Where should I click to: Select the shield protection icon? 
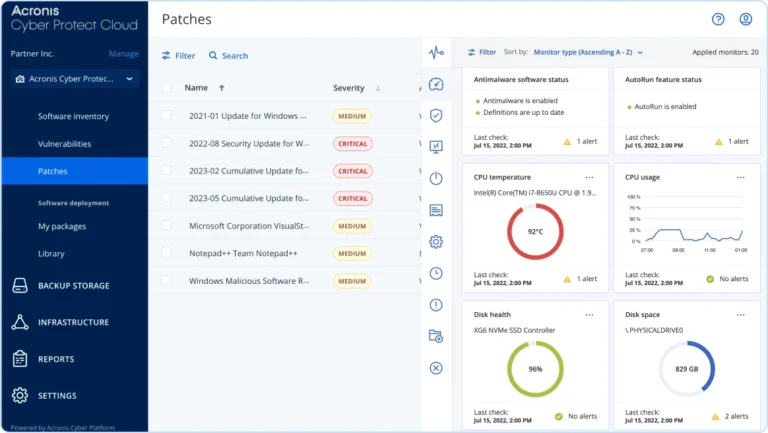pyautogui.click(x=436, y=116)
